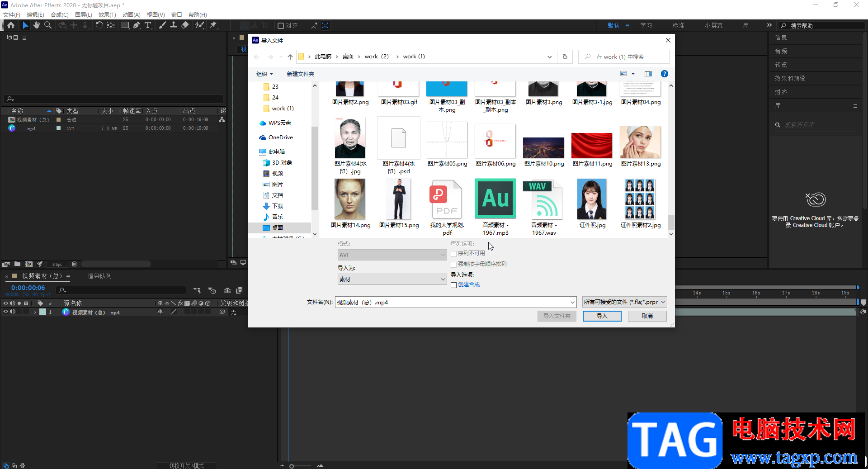This screenshot has width=868, height=469.
Task: Select the Horizontal Type tool
Action: [x=148, y=25]
